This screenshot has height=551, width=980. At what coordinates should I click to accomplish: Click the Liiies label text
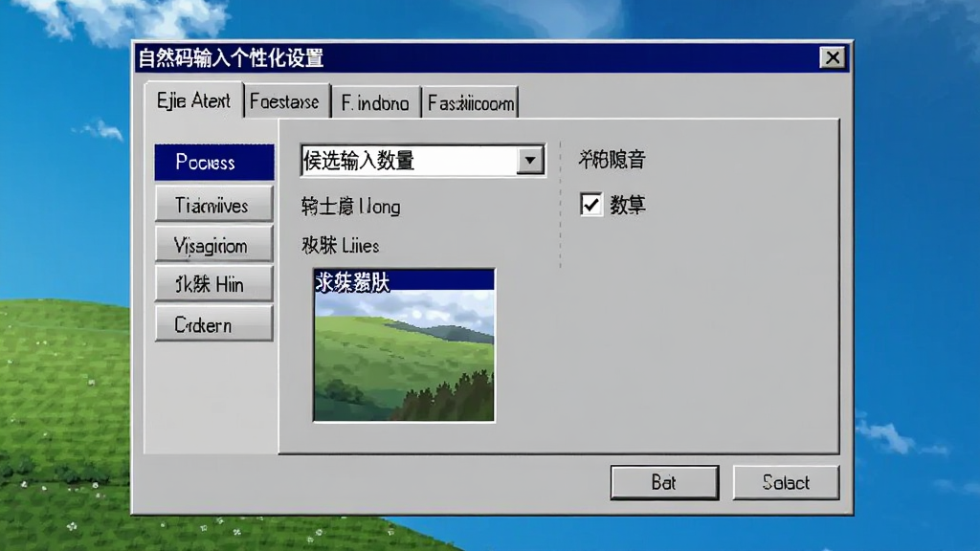[x=360, y=246]
